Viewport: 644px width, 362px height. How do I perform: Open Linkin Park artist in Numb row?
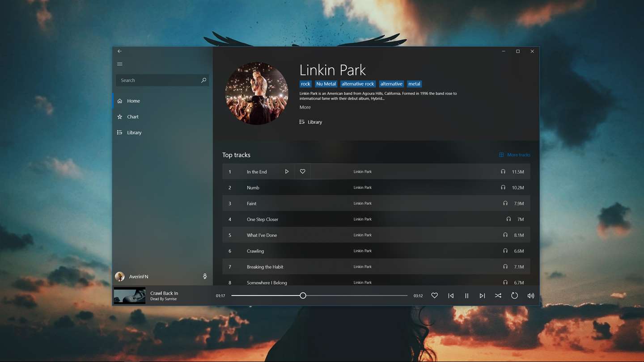[363, 188]
